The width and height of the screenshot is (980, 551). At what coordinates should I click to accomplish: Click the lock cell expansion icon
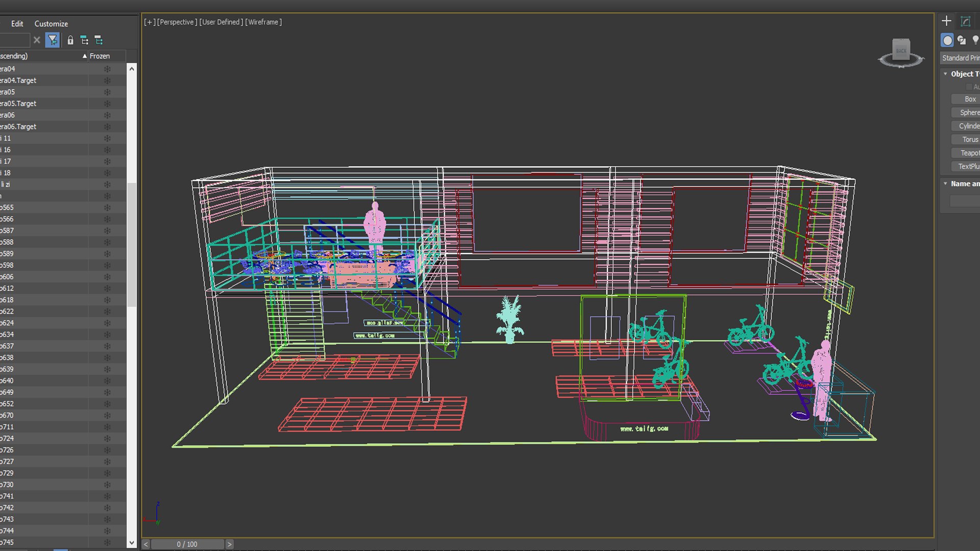tap(70, 40)
